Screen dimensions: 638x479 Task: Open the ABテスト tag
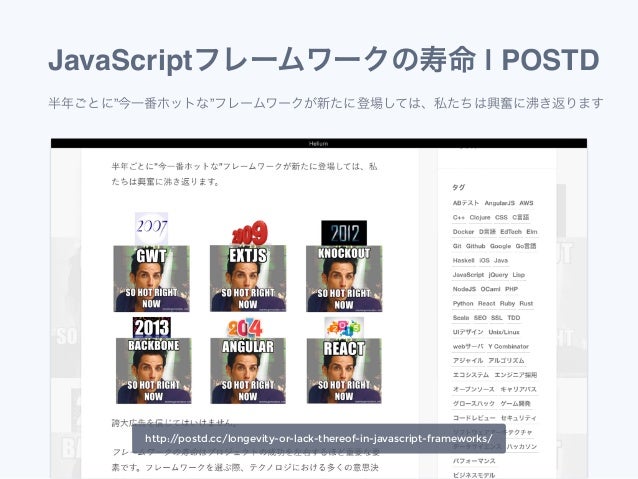[466, 203]
